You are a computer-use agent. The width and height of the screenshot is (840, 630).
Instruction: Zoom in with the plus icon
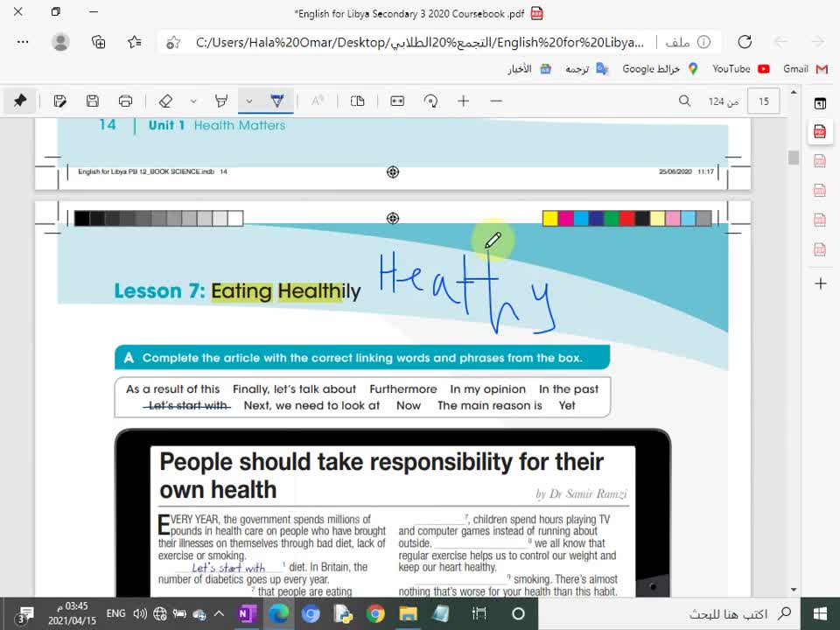point(463,101)
